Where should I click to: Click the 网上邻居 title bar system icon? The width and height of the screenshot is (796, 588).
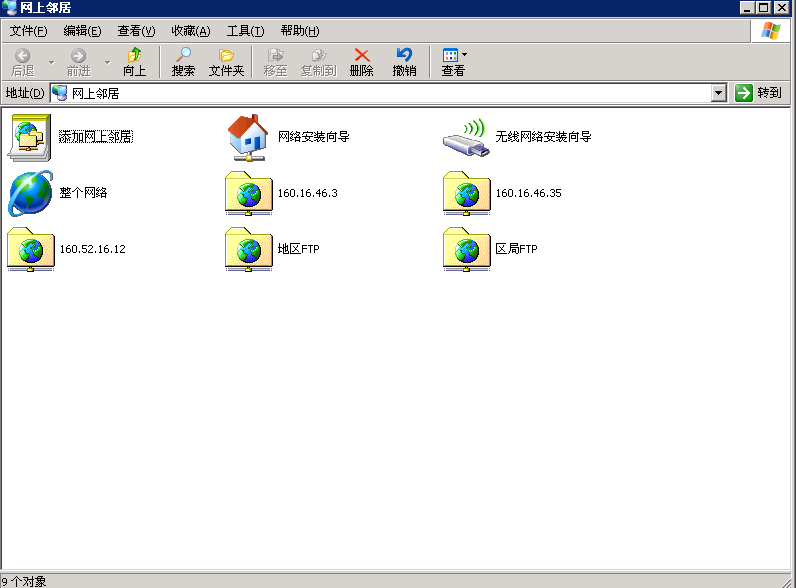9,7
